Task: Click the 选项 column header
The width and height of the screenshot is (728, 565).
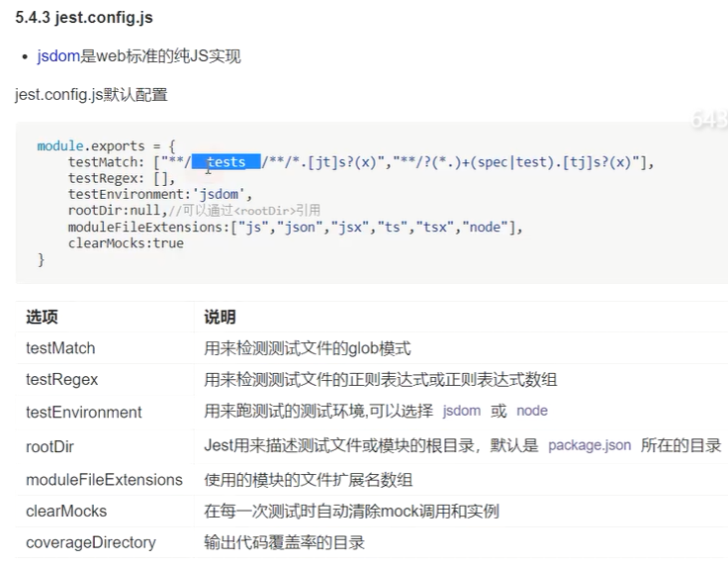Action: pyautogui.click(x=42, y=317)
